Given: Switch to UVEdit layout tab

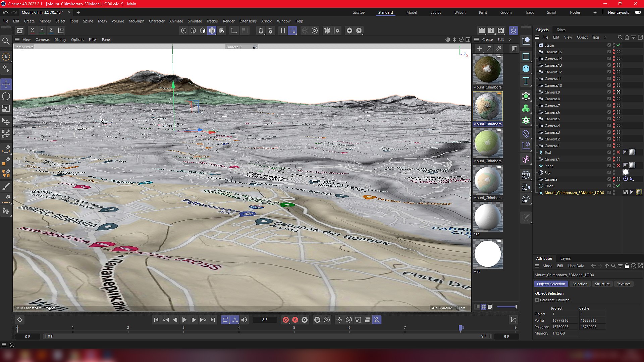Looking at the screenshot, I should [460, 12].
